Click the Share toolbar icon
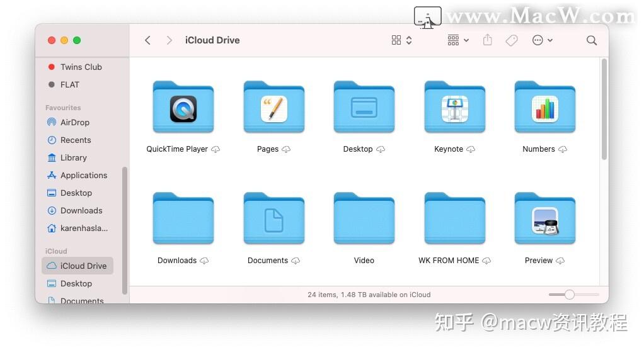 tap(488, 40)
